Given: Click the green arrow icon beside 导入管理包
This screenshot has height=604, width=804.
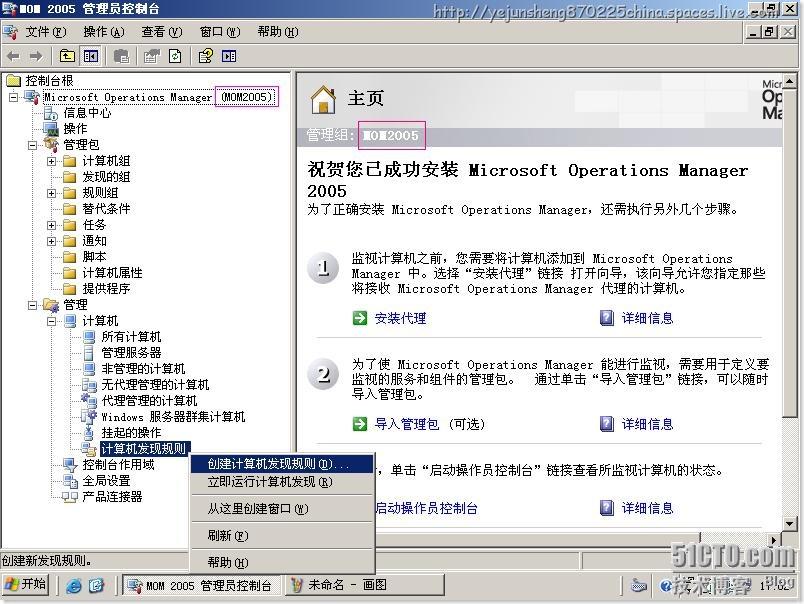Looking at the screenshot, I should (x=360, y=424).
